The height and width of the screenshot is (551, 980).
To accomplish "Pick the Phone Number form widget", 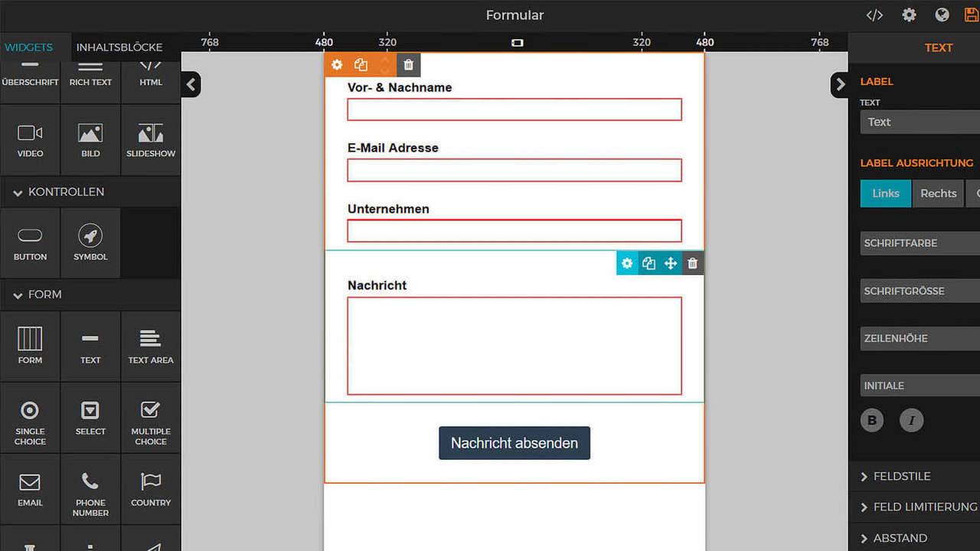I will (90, 490).
